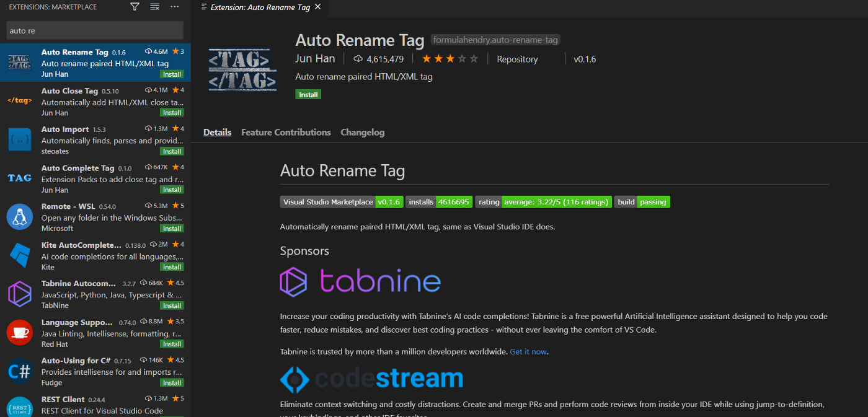Click the 'Get it now' Tabnine link
868x417 pixels.
pyautogui.click(x=528, y=352)
